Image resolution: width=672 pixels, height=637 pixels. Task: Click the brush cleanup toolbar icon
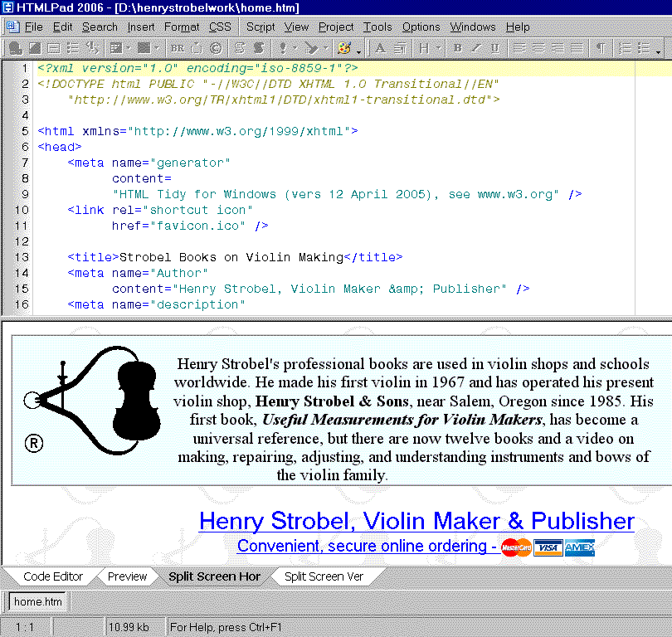[x=312, y=48]
